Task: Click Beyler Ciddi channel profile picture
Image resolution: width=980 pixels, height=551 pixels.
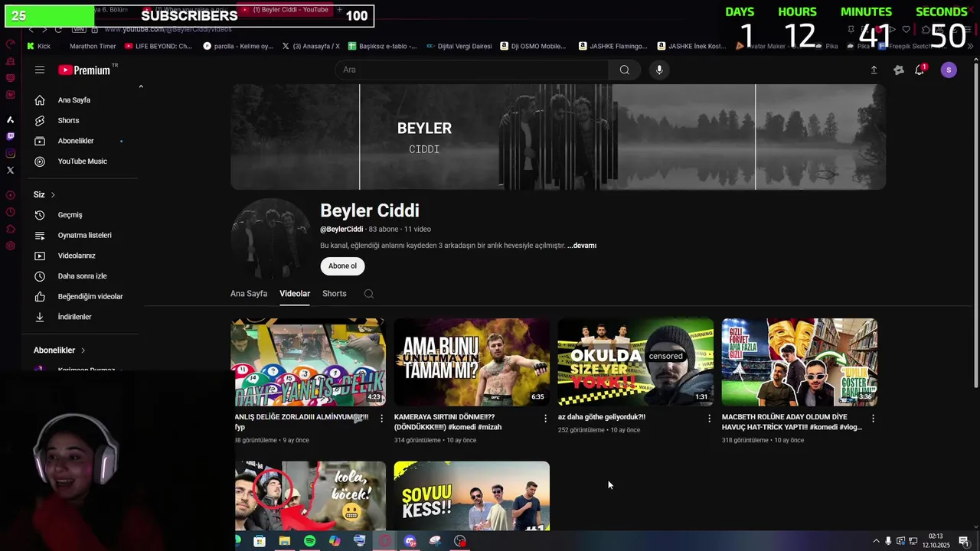Action: pyautogui.click(x=271, y=239)
